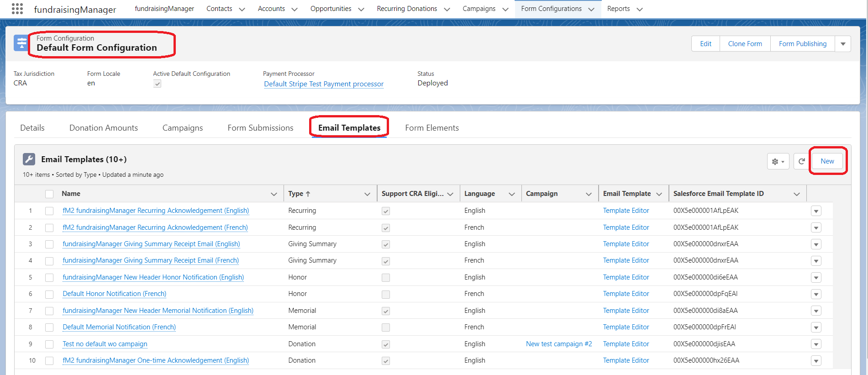Click the Form Publishing button
Image resolution: width=868 pixels, height=375 pixels.
pos(803,44)
